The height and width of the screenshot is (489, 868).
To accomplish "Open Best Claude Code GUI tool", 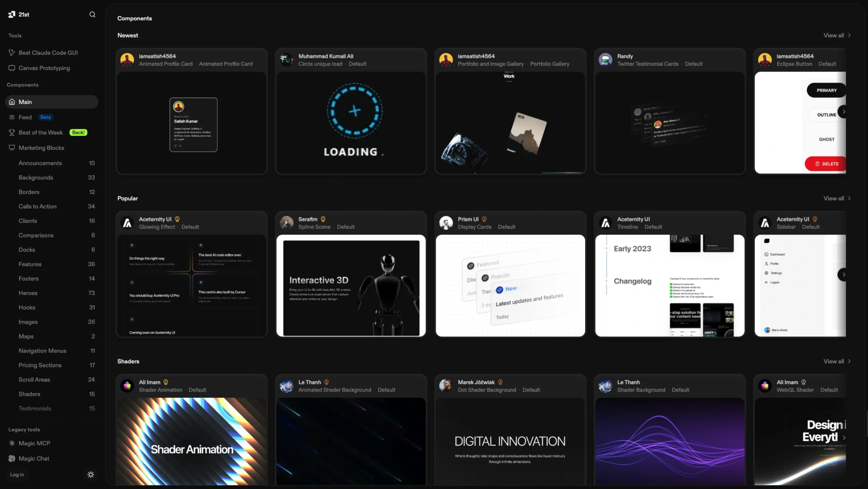I will 48,53.
